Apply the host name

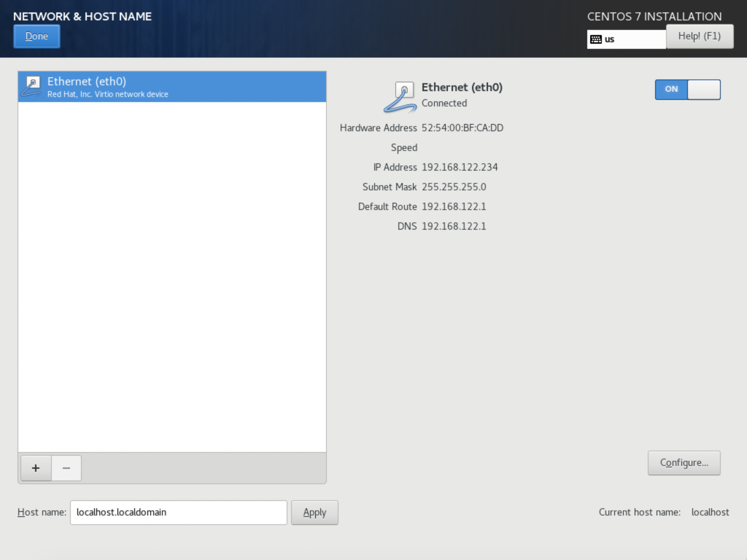pyautogui.click(x=314, y=512)
